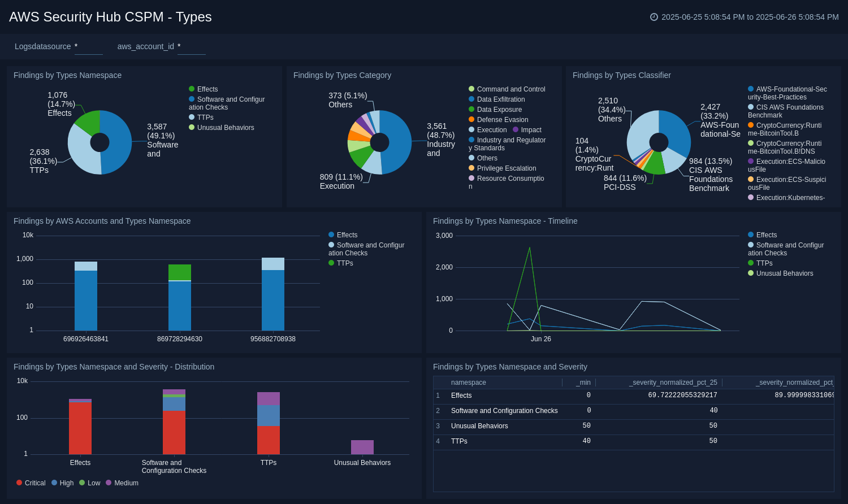This screenshot has width=848, height=504.
Task: Click the 2,510 (34.4%) Others label
Action: click(612, 110)
